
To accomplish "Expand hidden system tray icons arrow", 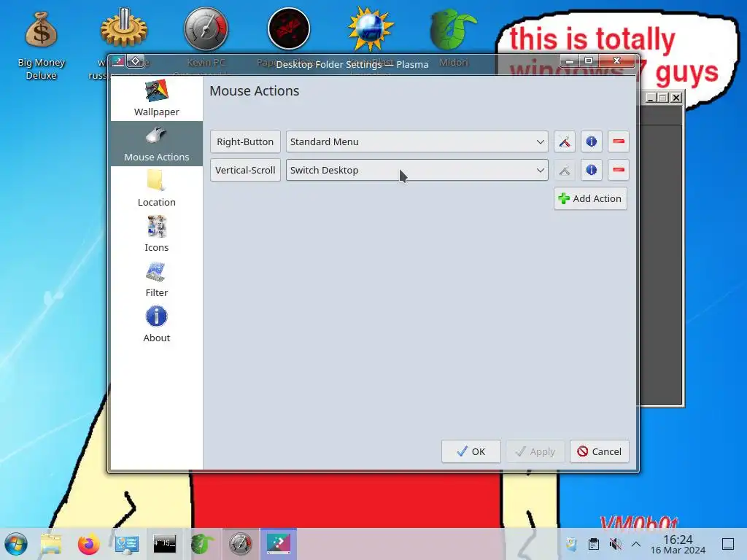I will [636, 544].
